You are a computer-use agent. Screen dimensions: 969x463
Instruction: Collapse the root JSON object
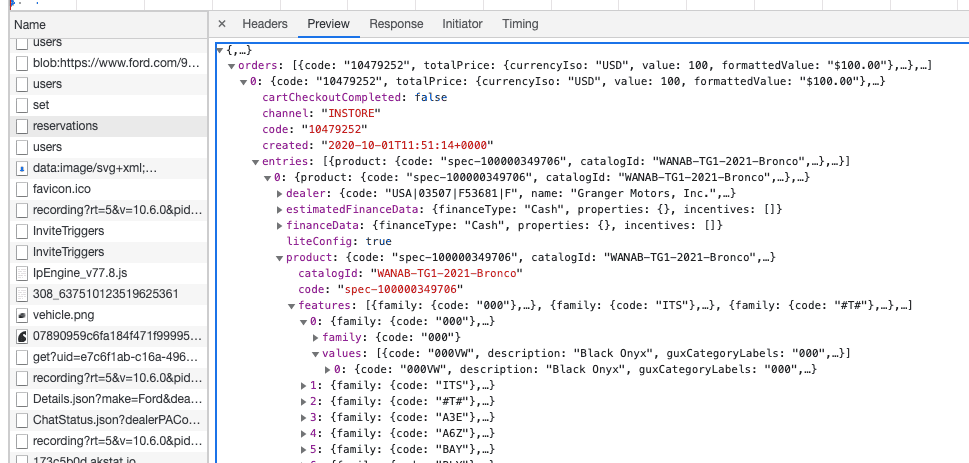click(x=219, y=49)
